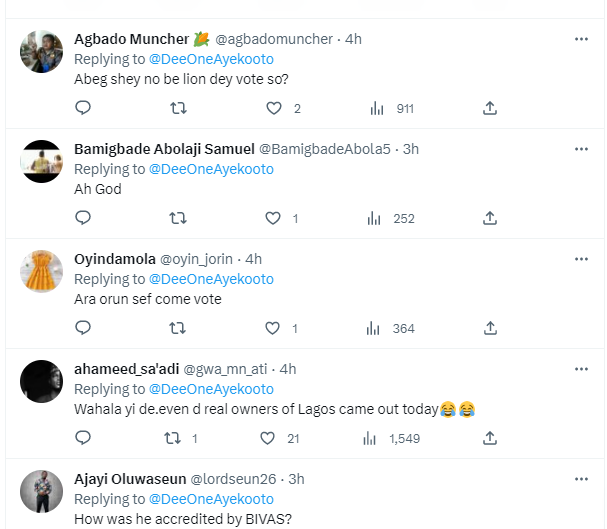Reply to ahameed_sa'adi's Wahala tweet
This screenshot has height=529, width=607.
click(x=83, y=438)
